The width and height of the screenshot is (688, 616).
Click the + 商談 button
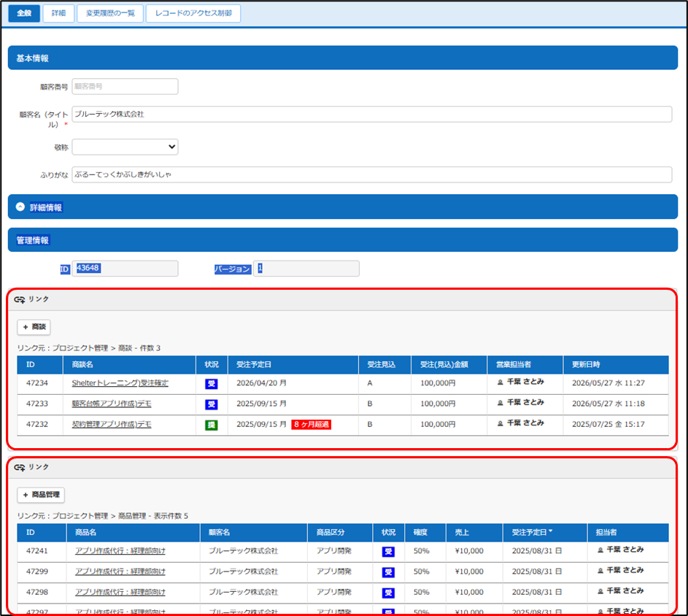[x=34, y=327]
